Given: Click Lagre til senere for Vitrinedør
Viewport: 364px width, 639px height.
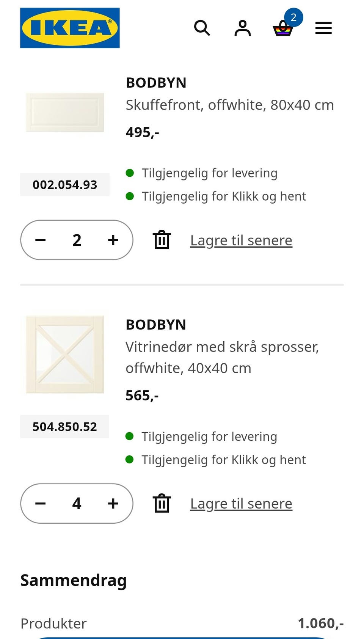Looking at the screenshot, I should tap(241, 504).
